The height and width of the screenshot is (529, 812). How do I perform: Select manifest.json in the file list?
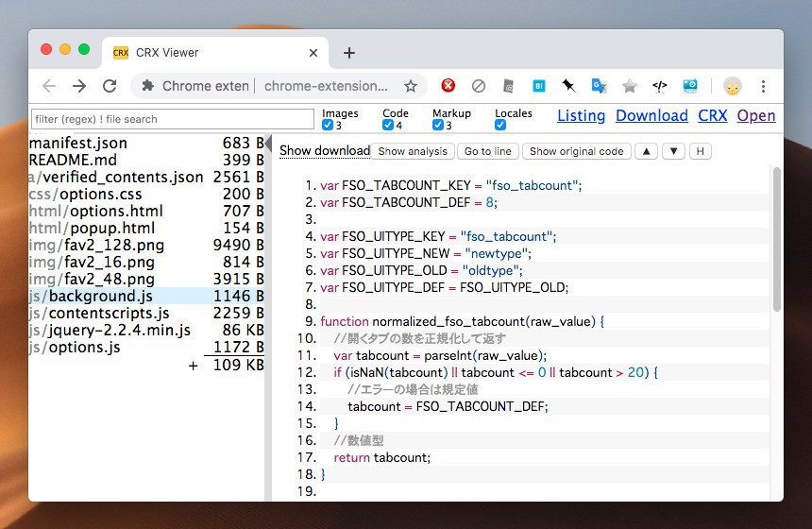78,143
